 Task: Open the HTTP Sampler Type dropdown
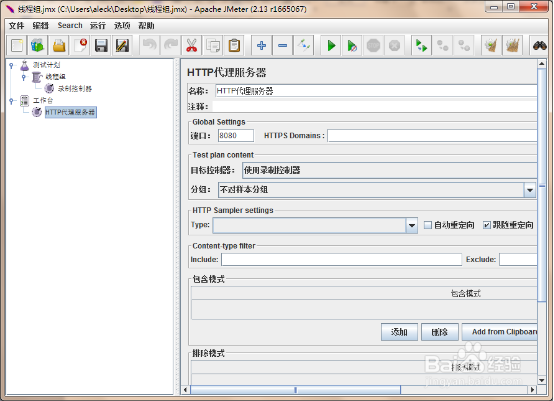pos(412,225)
